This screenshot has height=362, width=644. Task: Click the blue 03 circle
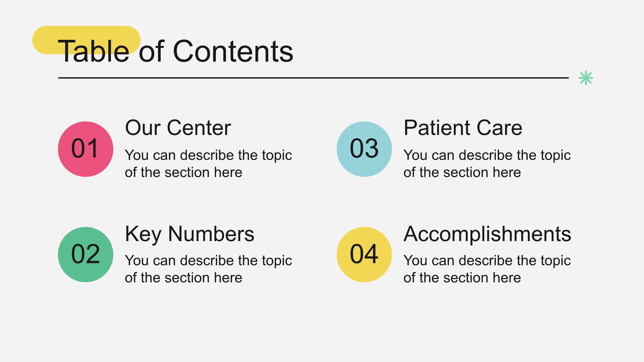pyautogui.click(x=364, y=149)
